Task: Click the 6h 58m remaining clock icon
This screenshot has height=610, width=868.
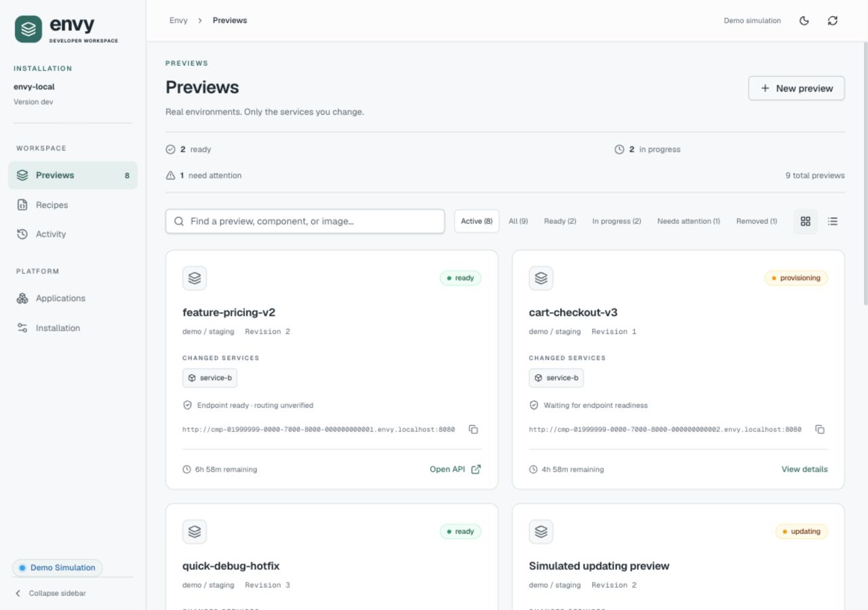Action: (186, 469)
